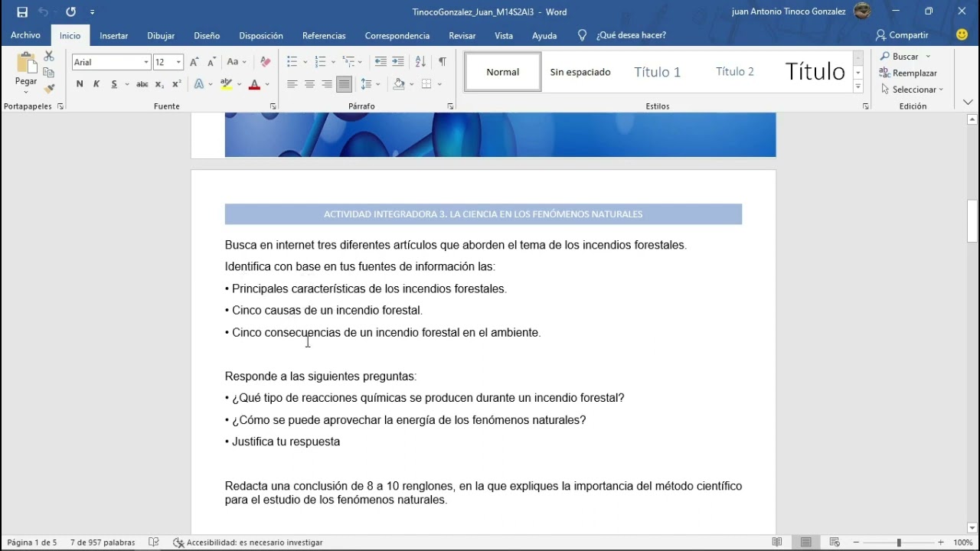
Task: Open the borders dropdown arrow
Action: 439,84
